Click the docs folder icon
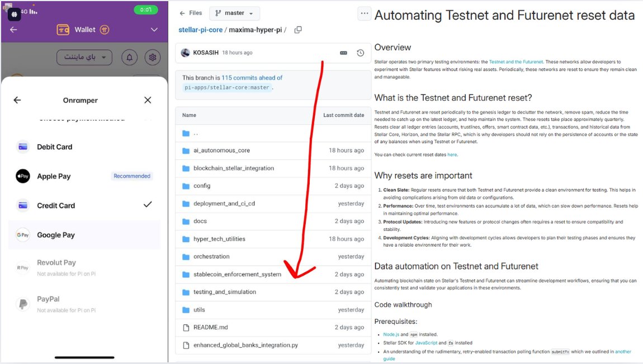Image resolution: width=643 pixels, height=364 pixels. click(x=186, y=221)
